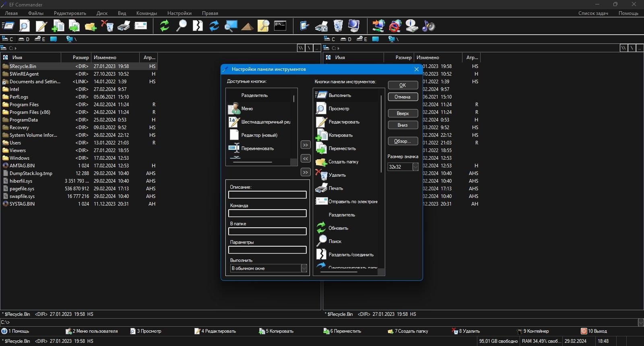
Task: Open the Список задач menu
Action: pos(593,13)
